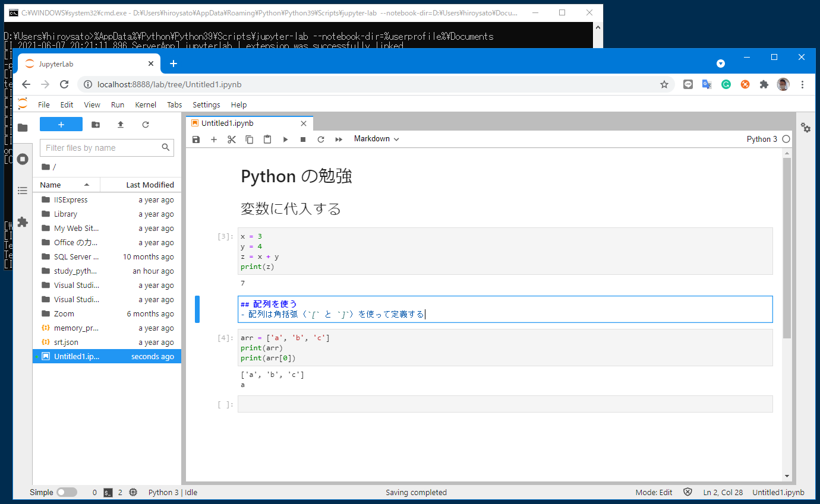
Task: Toggle the Simple interface switch
Action: [67, 492]
